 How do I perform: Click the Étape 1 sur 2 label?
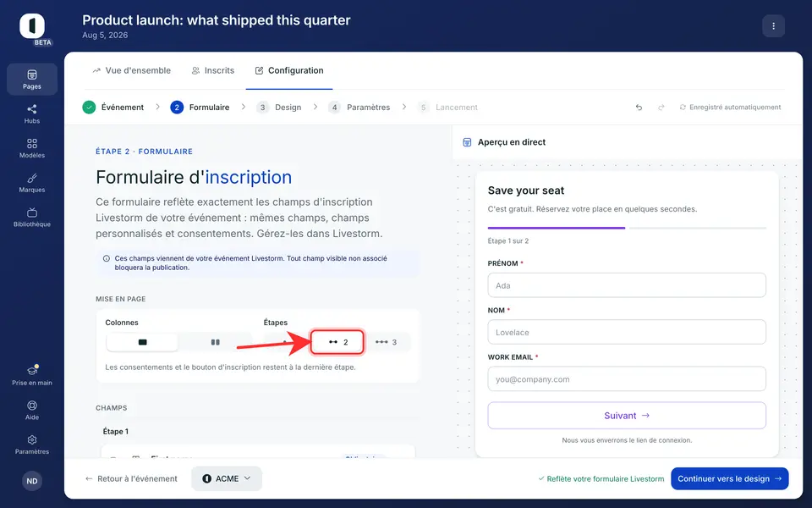508,241
